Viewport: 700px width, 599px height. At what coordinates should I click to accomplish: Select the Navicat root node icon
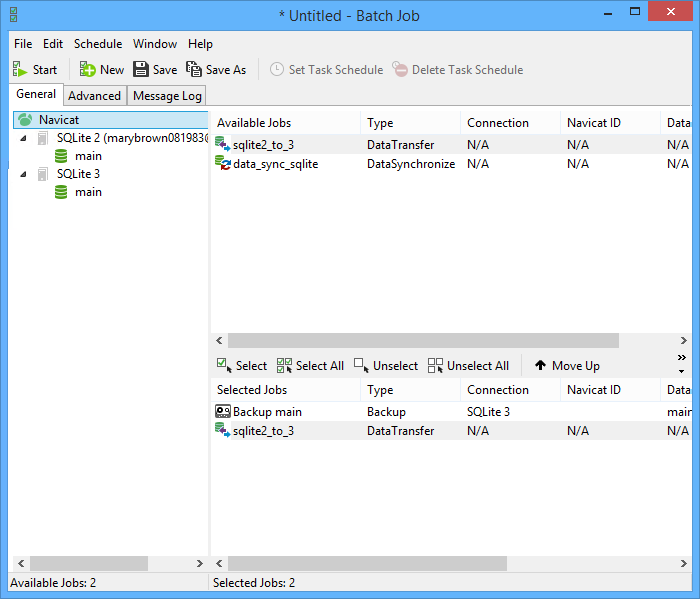click(25, 120)
